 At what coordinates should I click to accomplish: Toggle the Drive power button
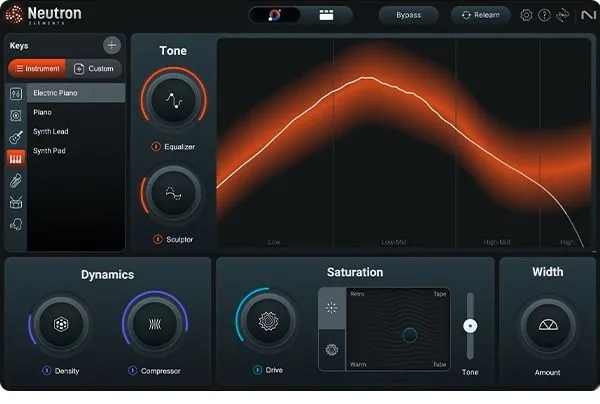coord(256,370)
